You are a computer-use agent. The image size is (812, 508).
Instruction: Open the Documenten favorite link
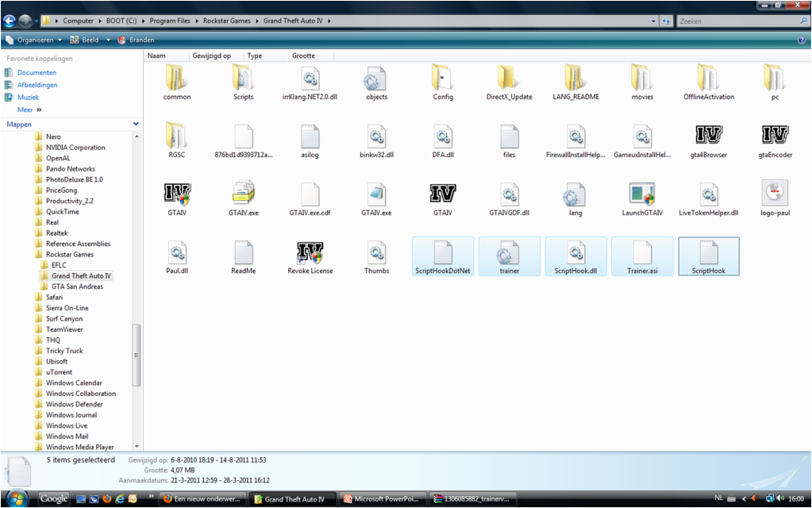pyautogui.click(x=37, y=72)
